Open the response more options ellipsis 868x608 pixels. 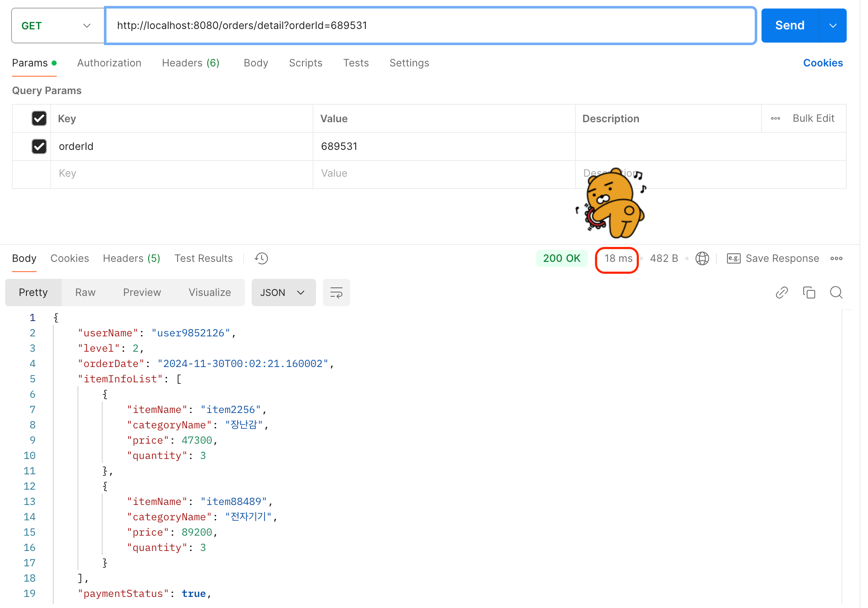[x=836, y=258]
